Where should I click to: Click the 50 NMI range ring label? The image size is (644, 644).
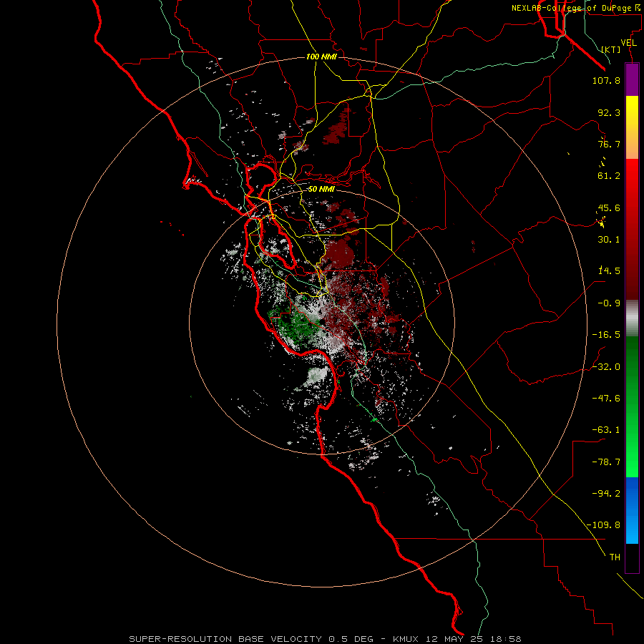[x=321, y=190]
